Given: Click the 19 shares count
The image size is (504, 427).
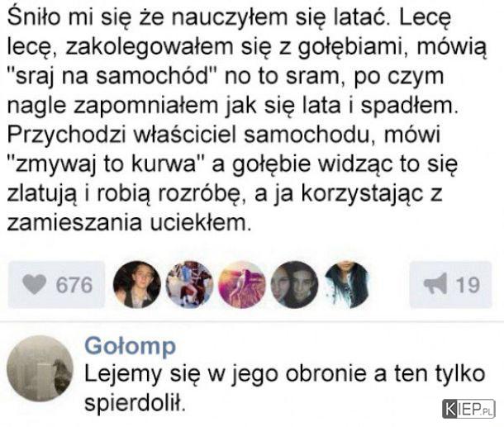Looking at the screenshot, I should click(x=468, y=284).
